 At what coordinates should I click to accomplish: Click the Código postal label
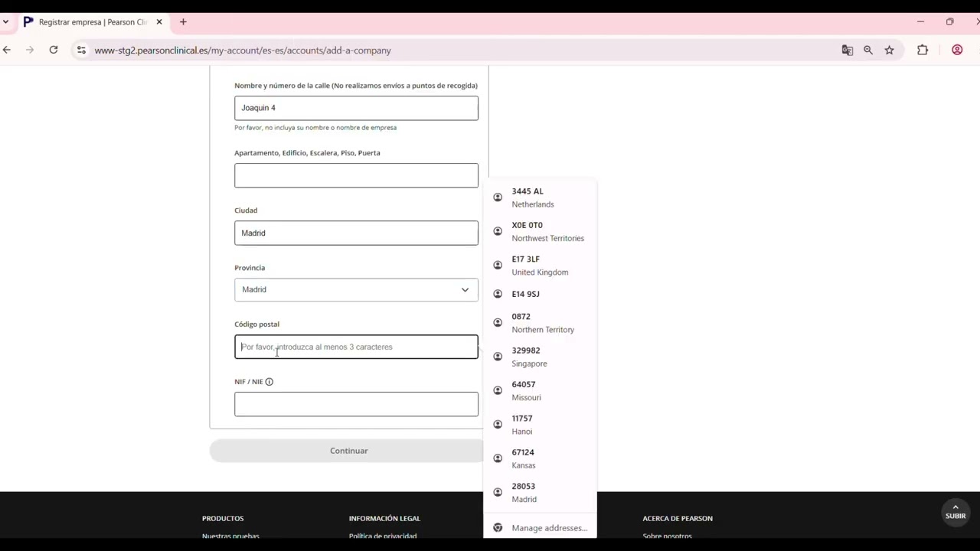[256, 324]
